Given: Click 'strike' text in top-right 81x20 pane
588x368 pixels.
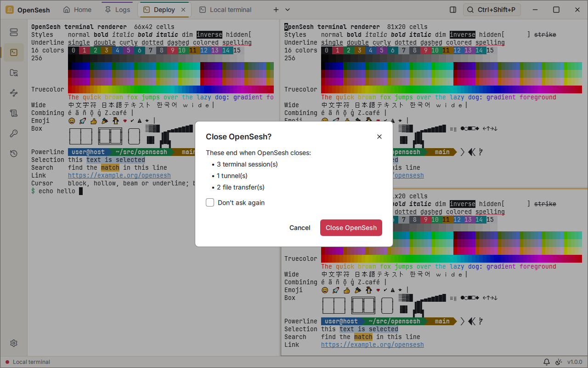Looking at the screenshot, I should [545, 34].
